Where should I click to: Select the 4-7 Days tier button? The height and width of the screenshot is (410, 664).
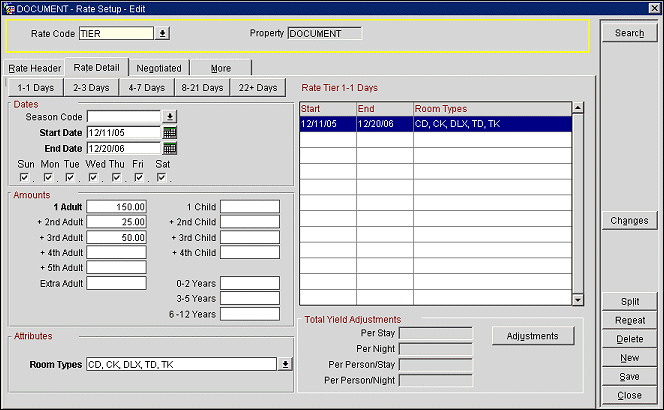pyautogui.click(x=147, y=88)
